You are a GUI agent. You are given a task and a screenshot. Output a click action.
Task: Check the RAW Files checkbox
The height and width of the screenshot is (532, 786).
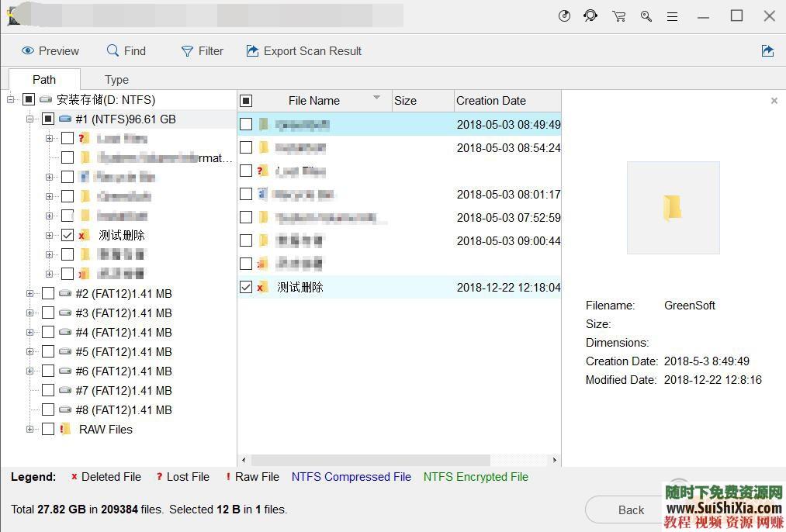48,429
